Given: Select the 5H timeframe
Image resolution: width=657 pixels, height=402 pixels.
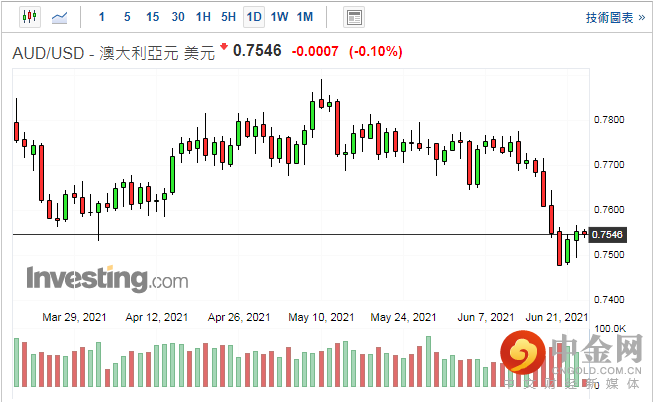Looking at the screenshot, I should tap(228, 17).
